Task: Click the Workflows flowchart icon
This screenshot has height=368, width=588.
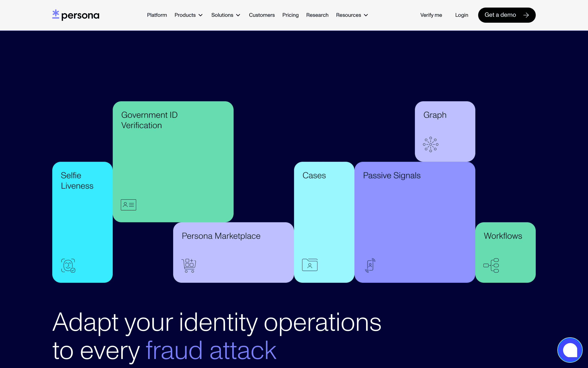Action: point(491,265)
